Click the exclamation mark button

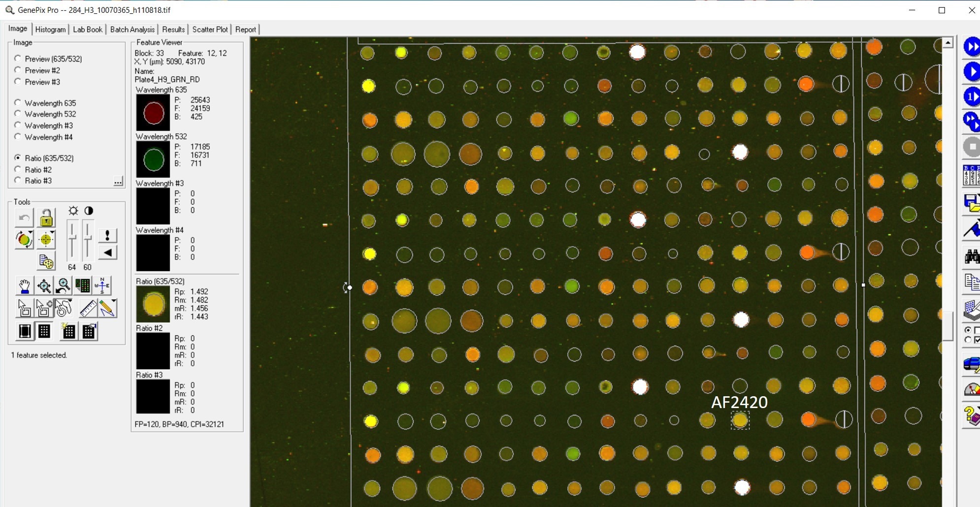107,236
